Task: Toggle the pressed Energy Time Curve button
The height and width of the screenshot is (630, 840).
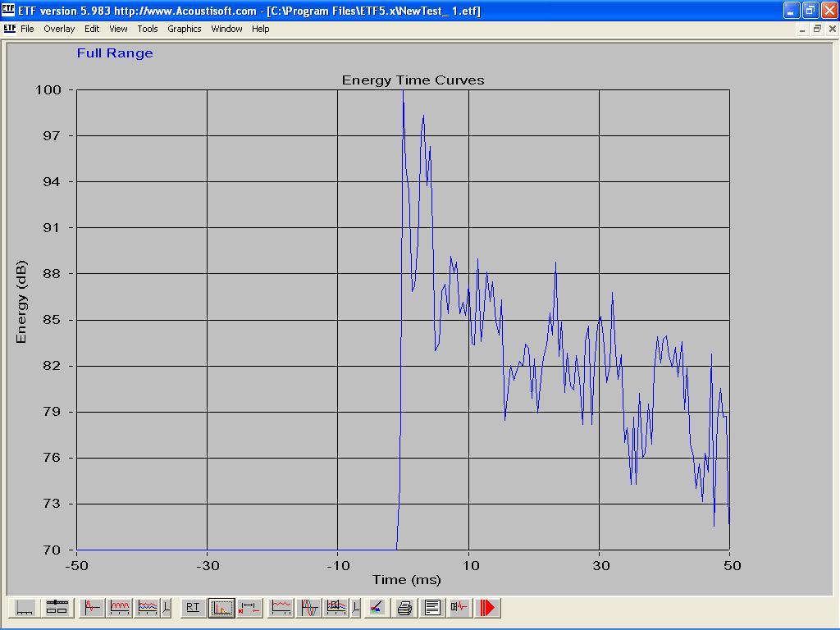Action: tap(221, 608)
